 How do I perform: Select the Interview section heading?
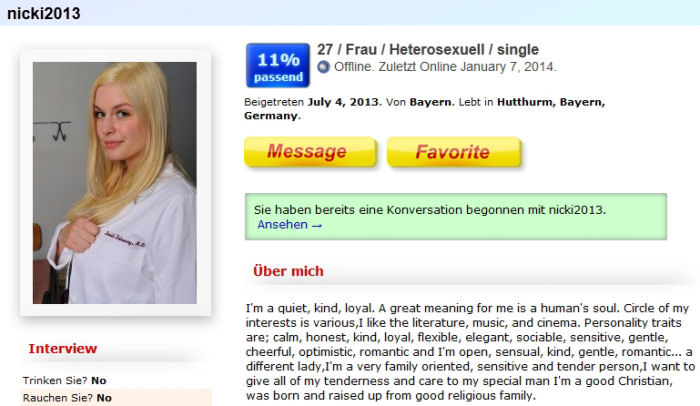coord(63,348)
